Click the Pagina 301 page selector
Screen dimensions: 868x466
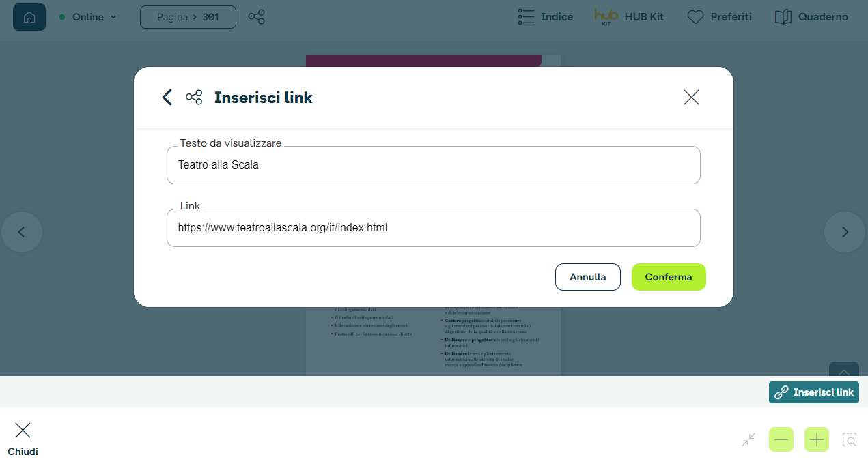coord(188,17)
